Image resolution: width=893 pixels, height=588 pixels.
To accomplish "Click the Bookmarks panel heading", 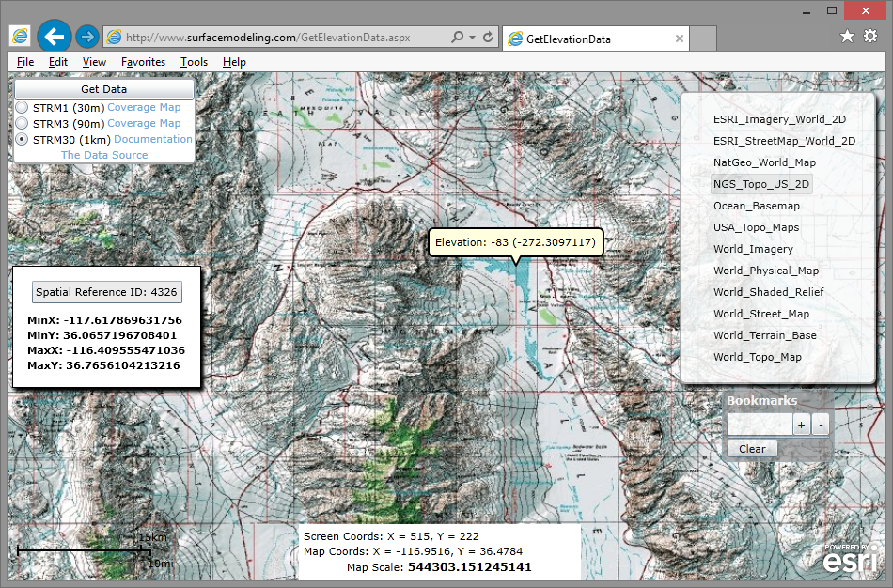I will [x=761, y=401].
